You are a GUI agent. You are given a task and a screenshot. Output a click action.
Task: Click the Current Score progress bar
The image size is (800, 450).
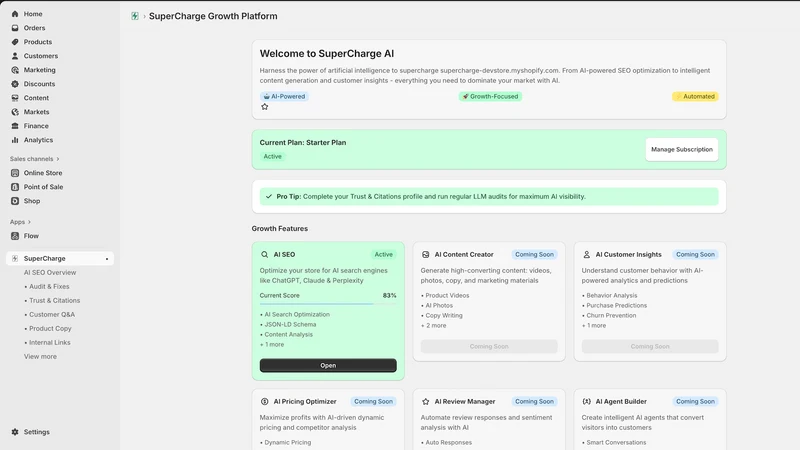coord(328,304)
